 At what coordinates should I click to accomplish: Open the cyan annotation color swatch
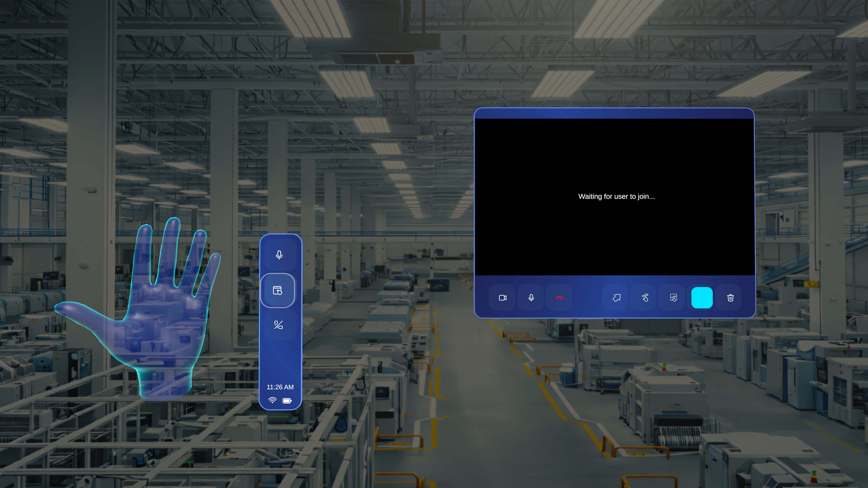pos(702,298)
